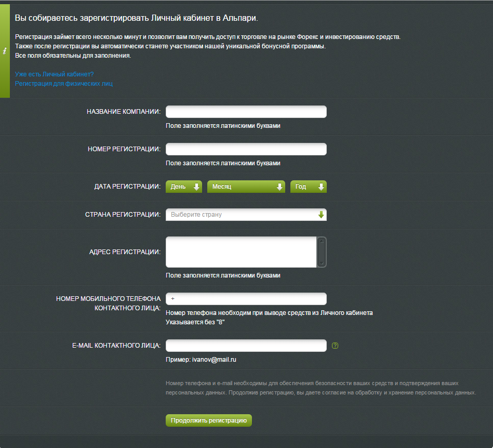Click the 'Адрес регистрации:' label
The height and width of the screenshot is (448, 493).
(x=125, y=252)
